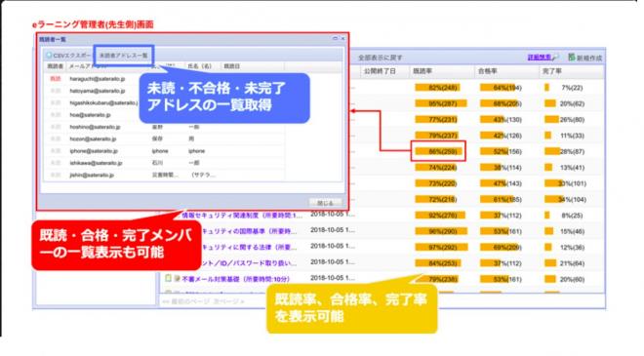Screen dimensions: 644x356
Task: Sort by the 氏名(名) column header
Action: point(200,66)
